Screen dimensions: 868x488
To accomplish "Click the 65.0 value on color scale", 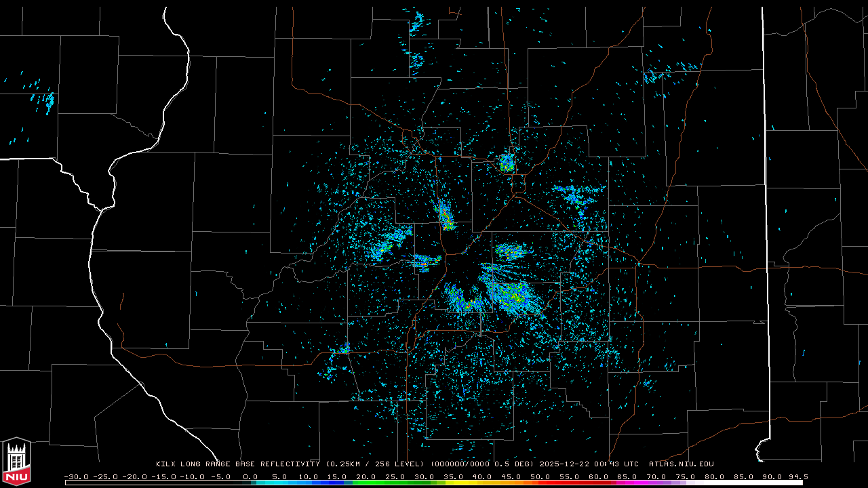I will pos(627,476).
